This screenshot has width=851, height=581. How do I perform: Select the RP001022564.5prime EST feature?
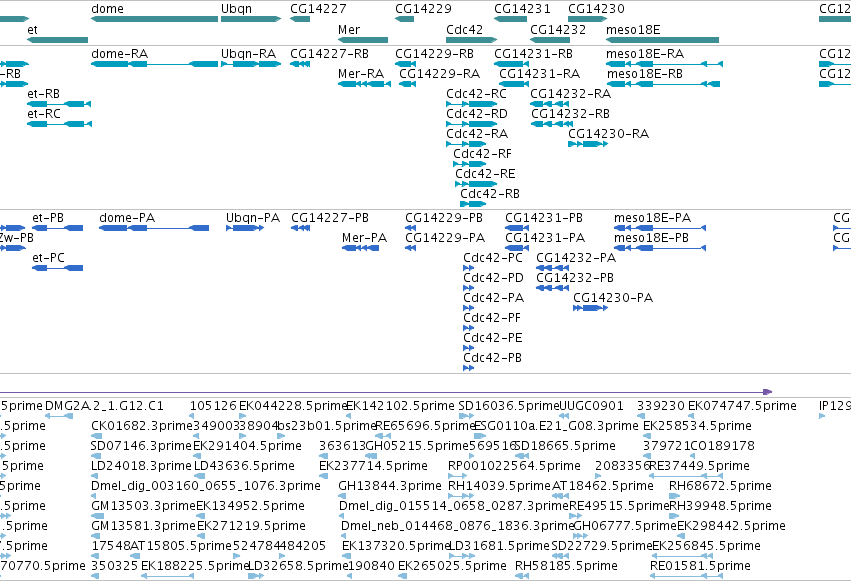[x=458, y=476]
